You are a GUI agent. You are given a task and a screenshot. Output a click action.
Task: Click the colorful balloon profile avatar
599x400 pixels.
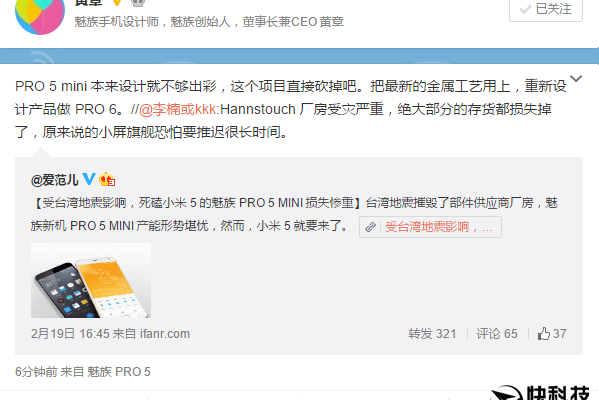pyautogui.click(x=40, y=15)
